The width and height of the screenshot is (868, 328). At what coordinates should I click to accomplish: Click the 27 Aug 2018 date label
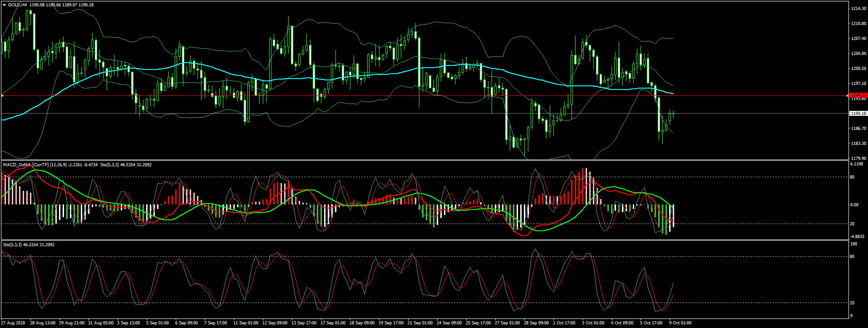[x=13, y=323]
